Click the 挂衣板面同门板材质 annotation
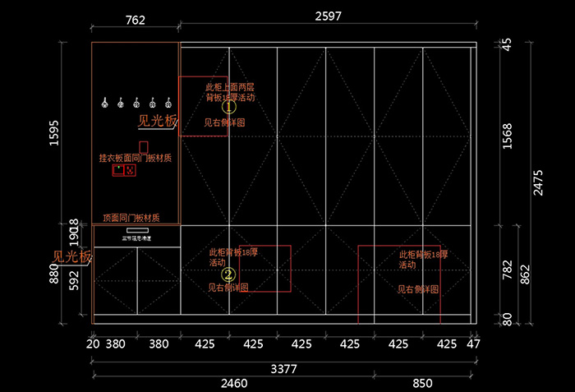Screen dimensions: 575x392 (x=136, y=158)
